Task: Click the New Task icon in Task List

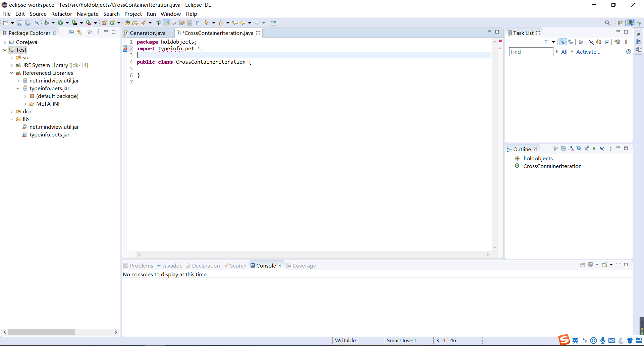Action: (x=547, y=42)
